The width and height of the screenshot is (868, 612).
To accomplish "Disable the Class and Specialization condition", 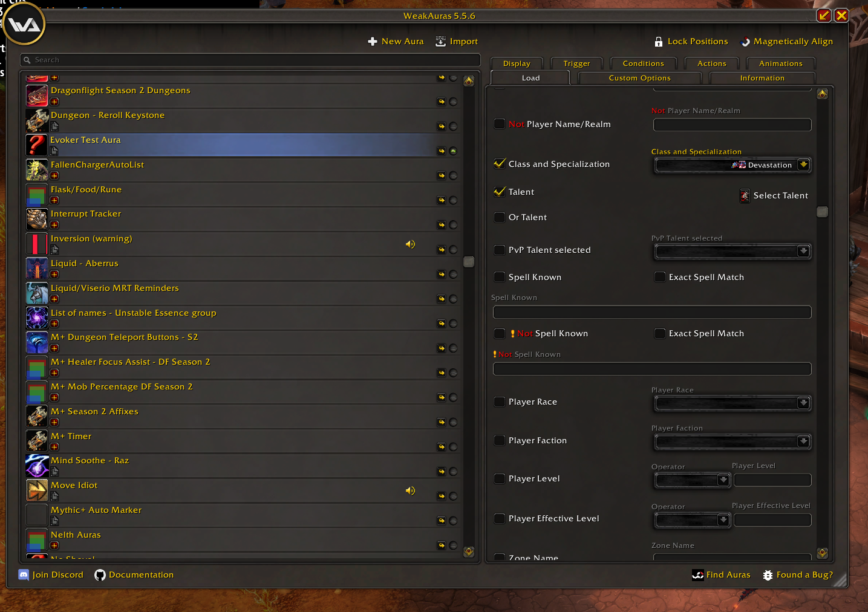I will point(499,163).
